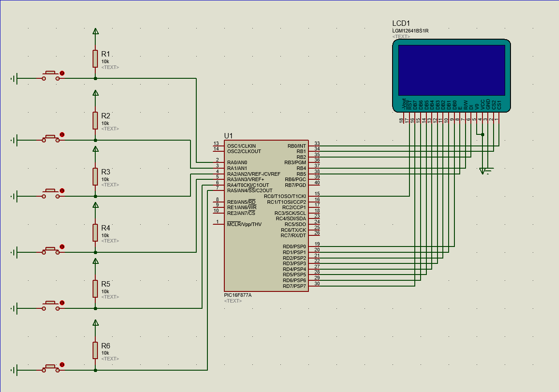The width and height of the screenshot is (559, 392).
Task: Click the R1 reference label
Action: tap(105, 54)
